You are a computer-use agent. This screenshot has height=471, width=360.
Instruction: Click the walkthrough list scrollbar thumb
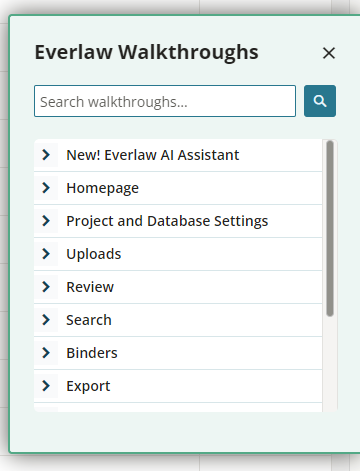click(330, 228)
